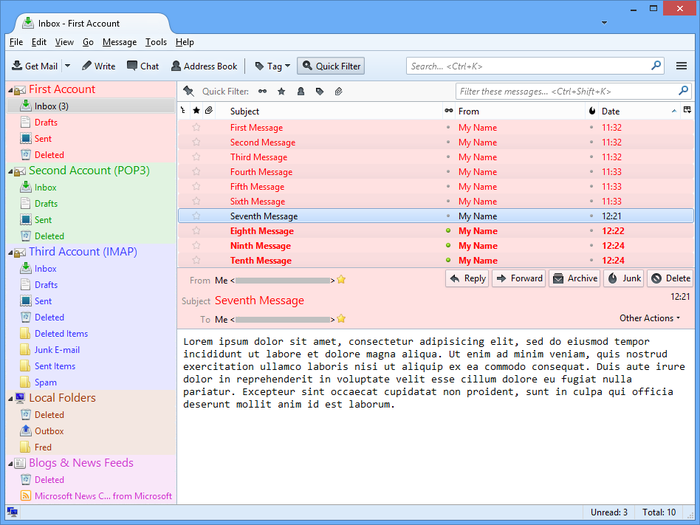Collapse the Blogs & News Feeds tree
Viewport: 700px width, 525px height.
click(10, 464)
